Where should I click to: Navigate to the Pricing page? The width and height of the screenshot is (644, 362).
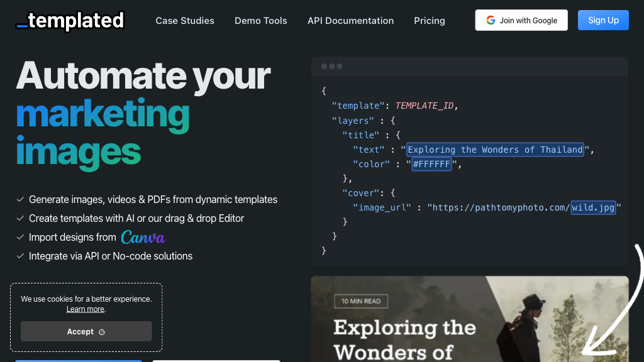429,21
